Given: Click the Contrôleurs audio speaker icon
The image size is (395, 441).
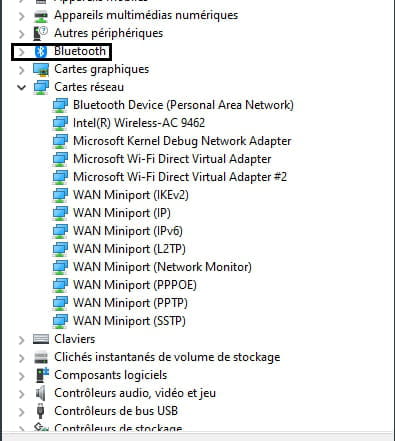Looking at the screenshot, I should click(x=40, y=393).
